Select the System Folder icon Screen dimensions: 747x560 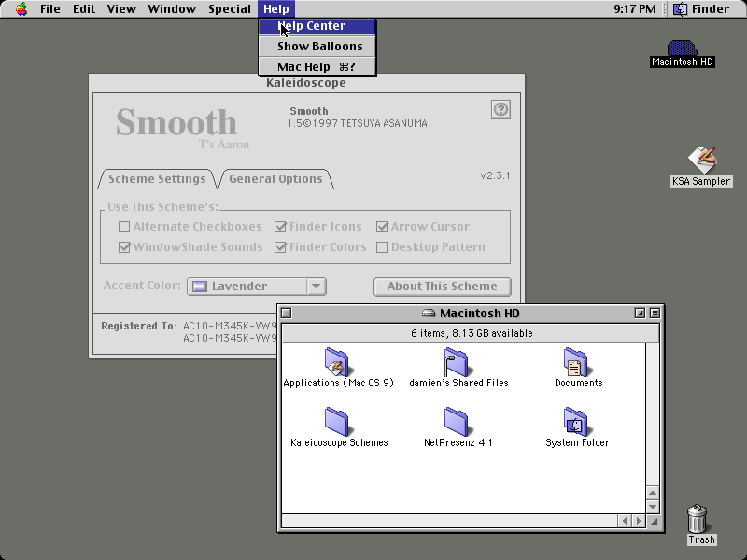coord(576,422)
